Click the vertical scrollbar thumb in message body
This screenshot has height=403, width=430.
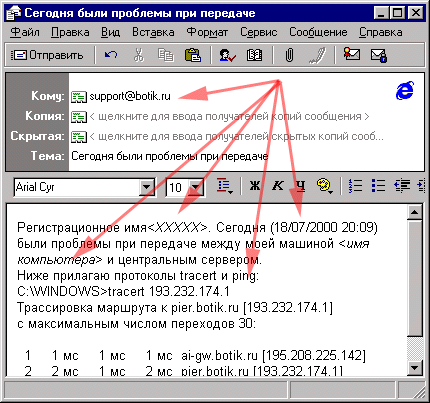(x=415, y=278)
